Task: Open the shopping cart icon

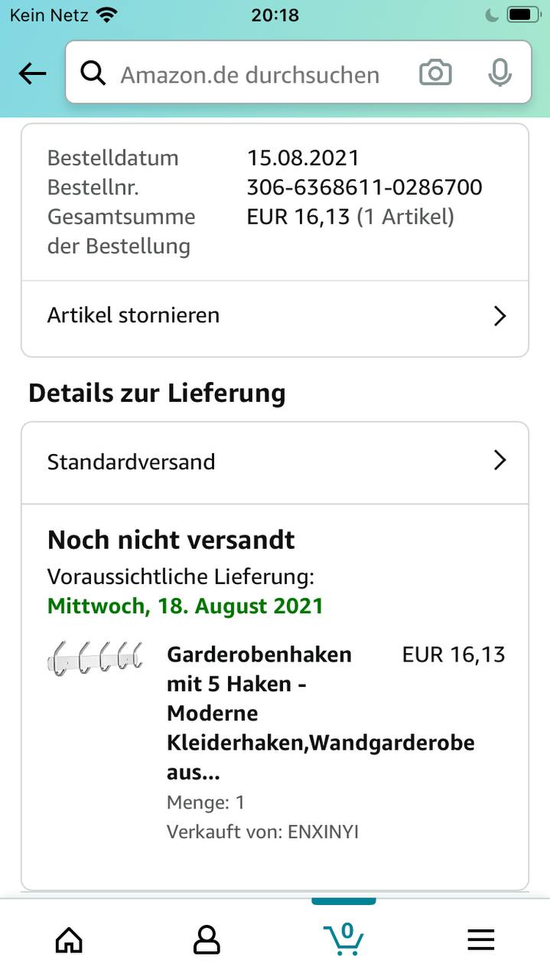Action: (x=343, y=939)
